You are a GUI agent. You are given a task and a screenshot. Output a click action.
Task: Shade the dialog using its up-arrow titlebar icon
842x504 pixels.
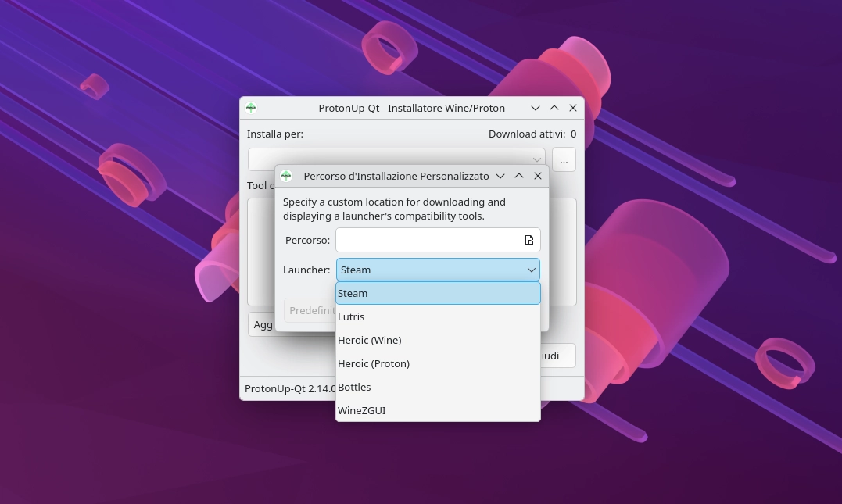point(519,176)
